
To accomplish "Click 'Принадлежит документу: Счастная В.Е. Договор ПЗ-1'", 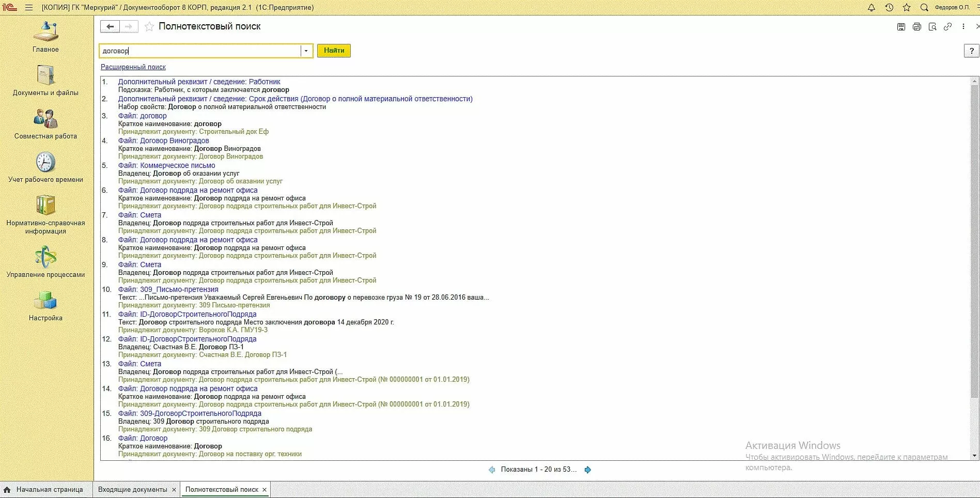I will coord(202,355).
